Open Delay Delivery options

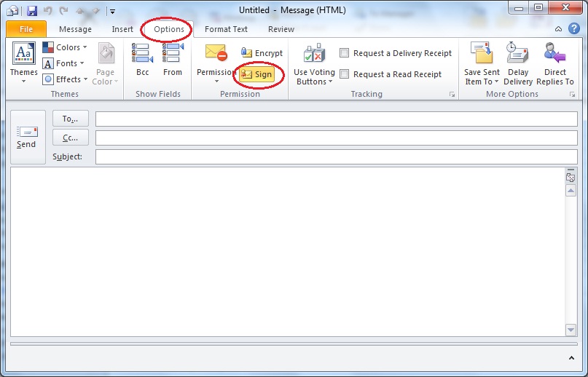(x=518, y=64)
